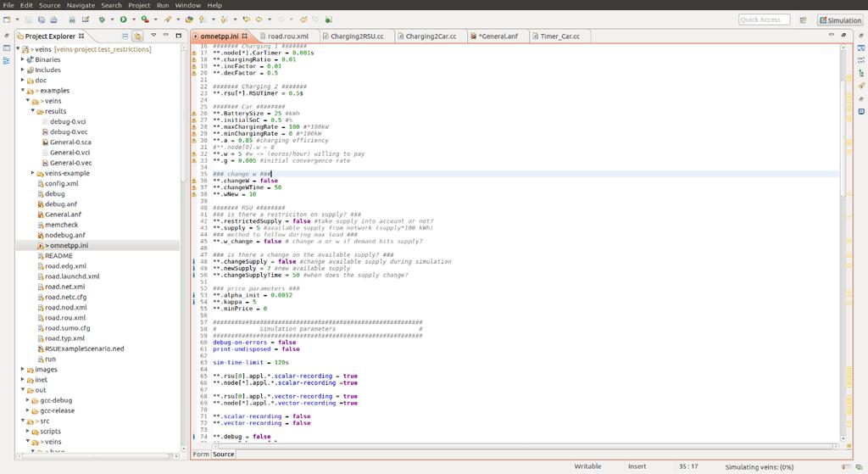Screen dimensions: 868x474
Task: Switch to *General.anf tab
Action: [x=498, y=36]
